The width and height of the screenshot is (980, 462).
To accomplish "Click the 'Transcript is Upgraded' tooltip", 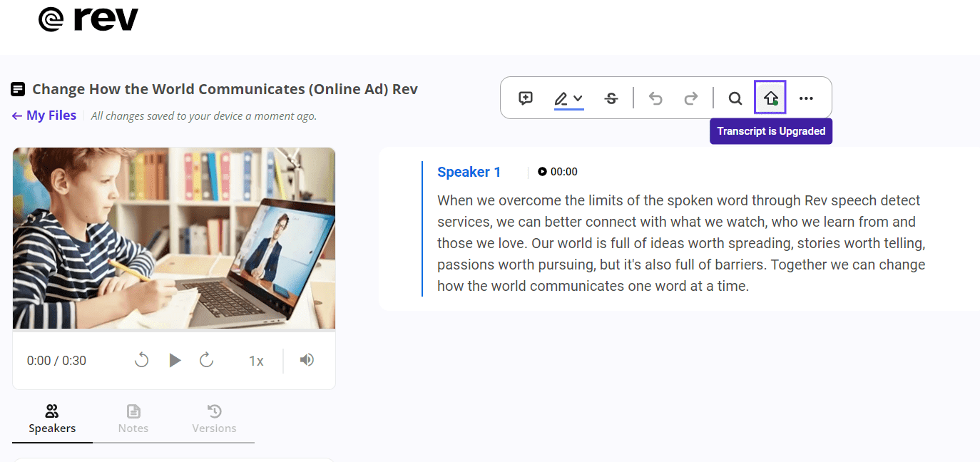I will point(771,131).
